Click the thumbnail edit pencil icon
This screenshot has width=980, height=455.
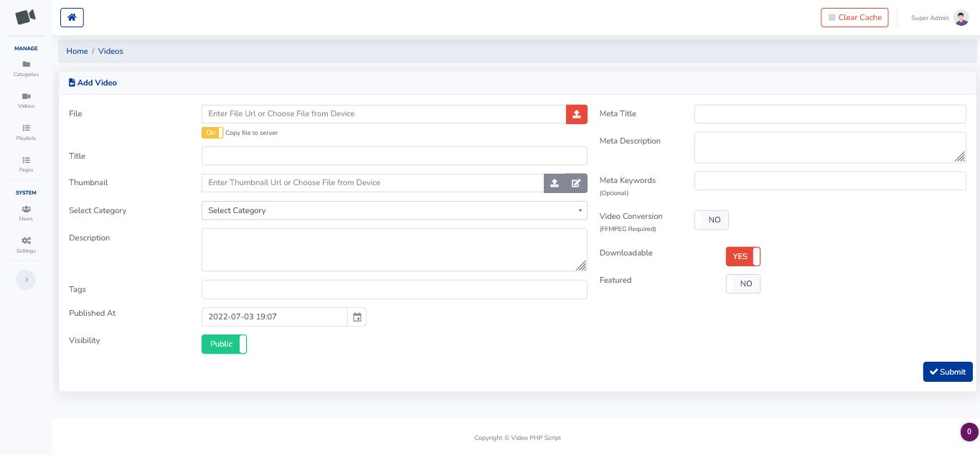pyautogui.click(x=576, y=183)
